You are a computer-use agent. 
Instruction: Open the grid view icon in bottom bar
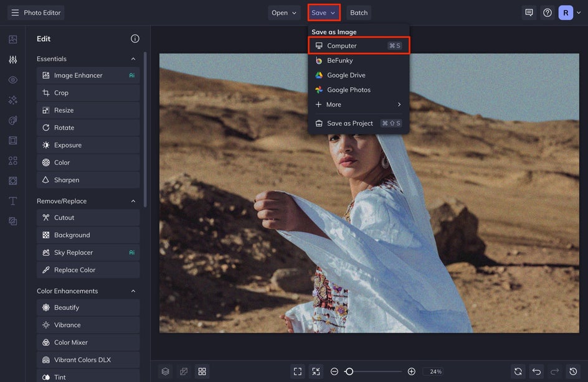click(202, 371)
